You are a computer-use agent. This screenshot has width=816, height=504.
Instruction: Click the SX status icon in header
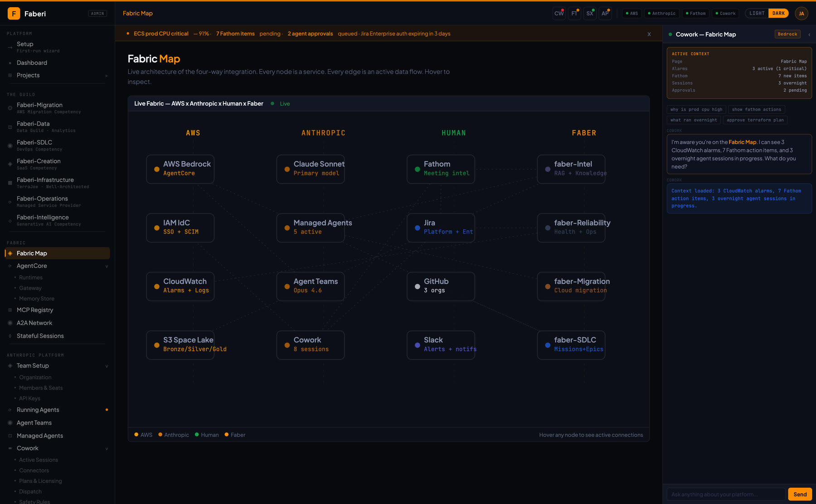(x=590, y=14)
